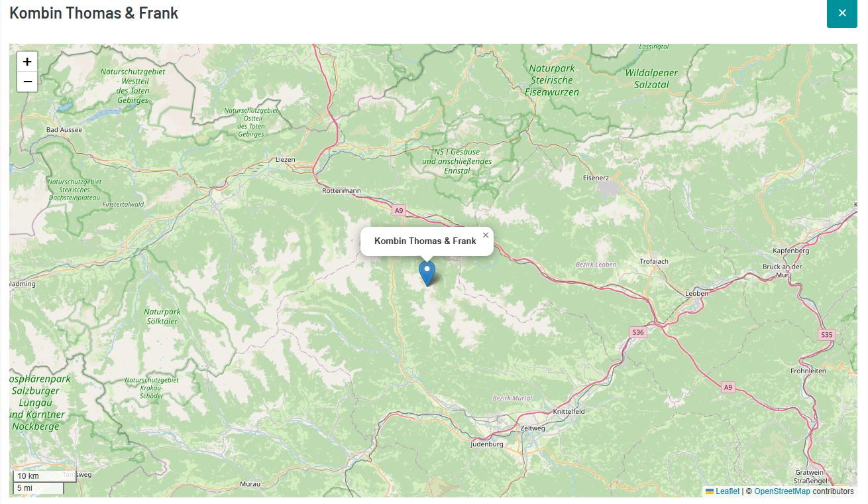Click the Bad Aussee town label

click(x=64, y=130)
